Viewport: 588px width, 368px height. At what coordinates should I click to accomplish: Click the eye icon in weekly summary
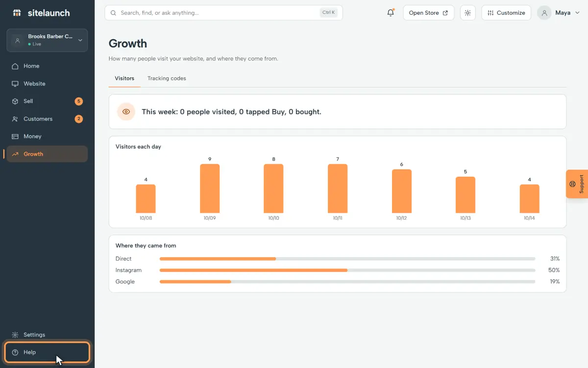pos(126,112)
